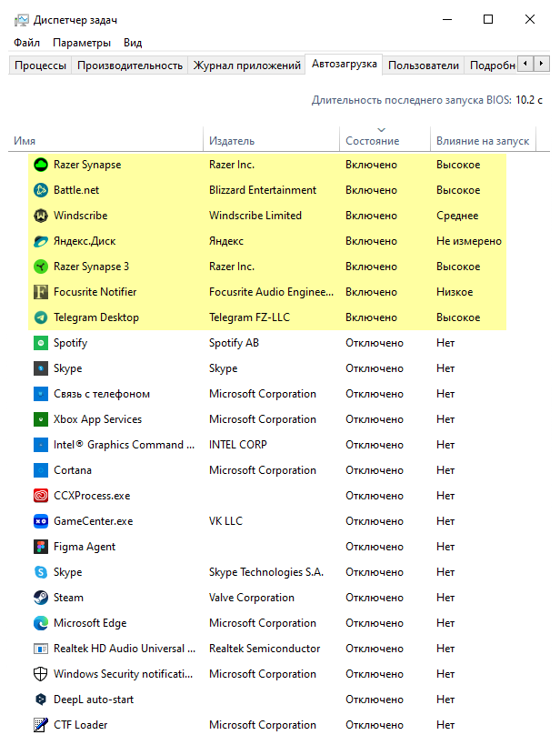Click the Яндекс.Диск icon
This screenshot has width=560, height=755.
[41, 241]
